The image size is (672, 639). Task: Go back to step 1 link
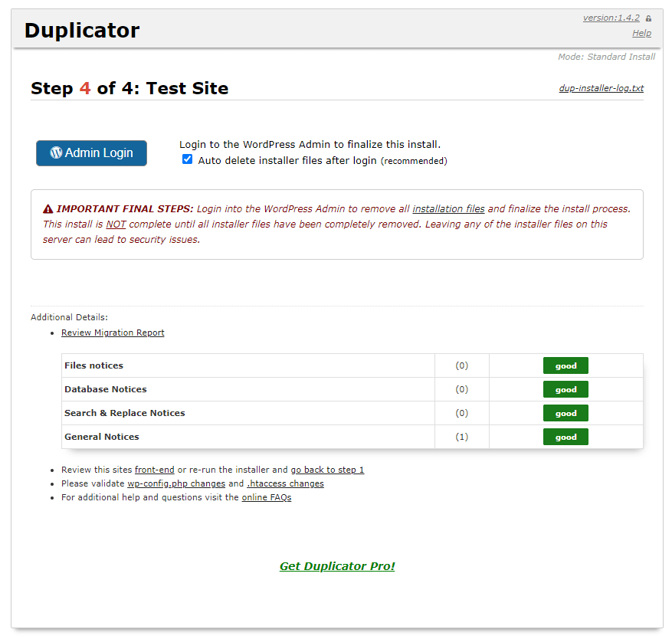327,470
